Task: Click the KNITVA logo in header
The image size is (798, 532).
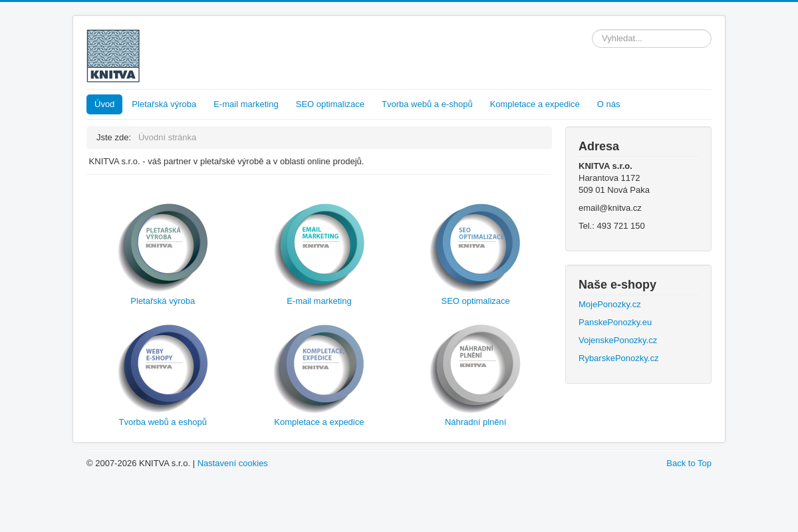Action: point(113,56)
